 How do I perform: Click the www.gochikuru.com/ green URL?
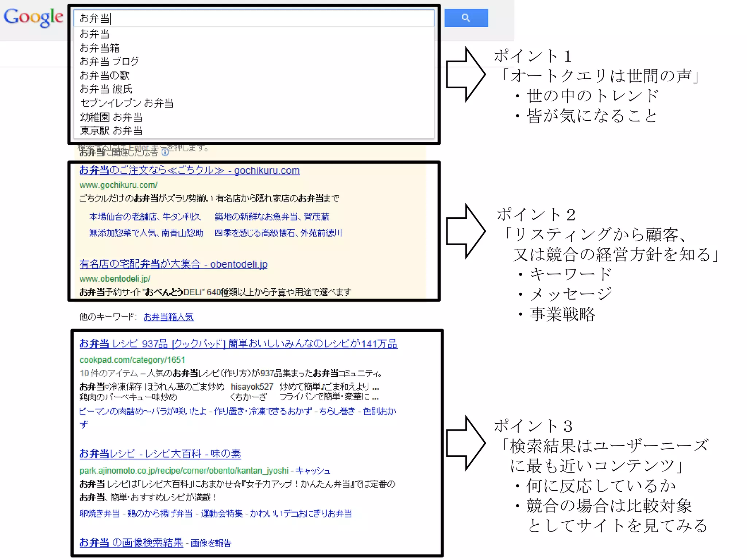click(x=119, y=185)
